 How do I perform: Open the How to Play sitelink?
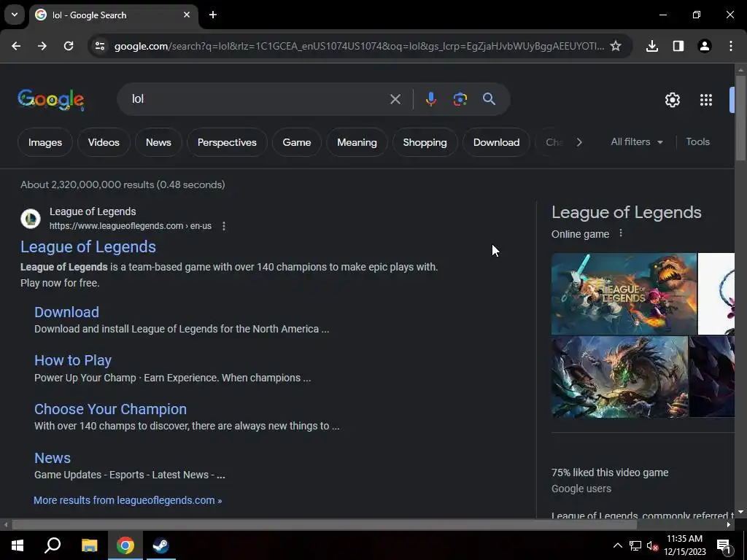coord(73,360)
